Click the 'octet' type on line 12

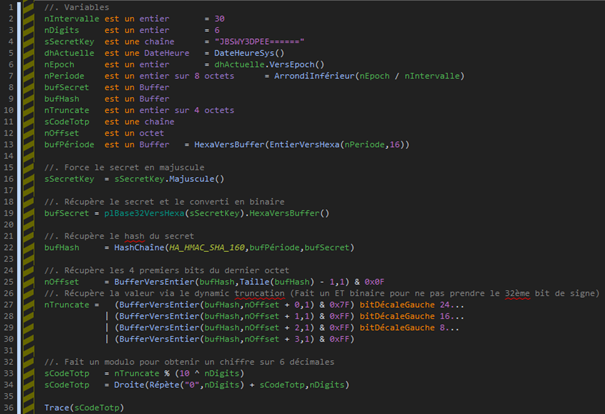coord(152,133)
